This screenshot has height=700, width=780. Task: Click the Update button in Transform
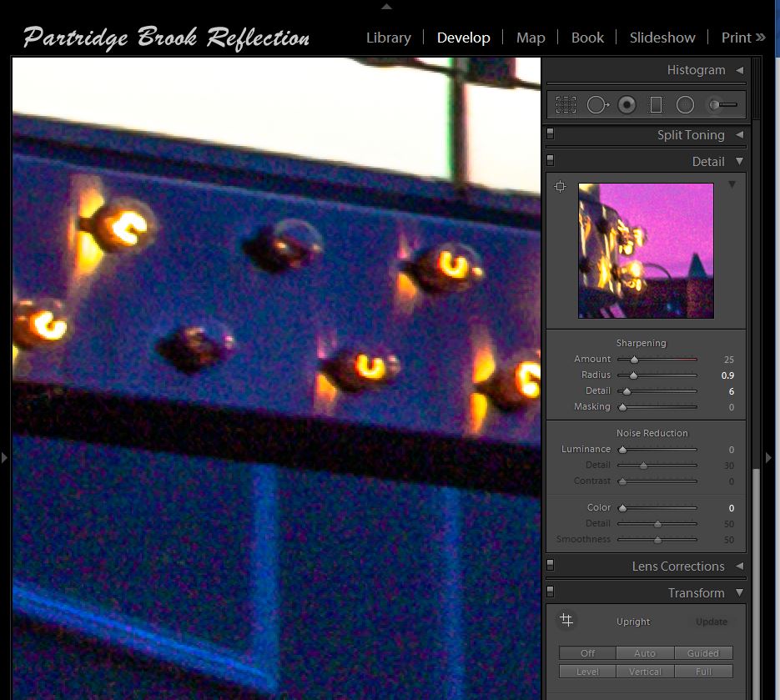(x=711, y=622)
